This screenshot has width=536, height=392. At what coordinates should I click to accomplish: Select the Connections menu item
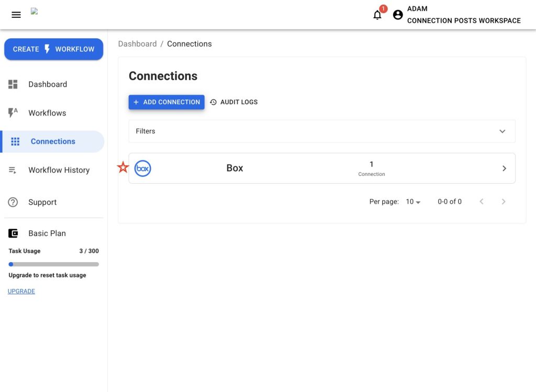click(53, 141)
